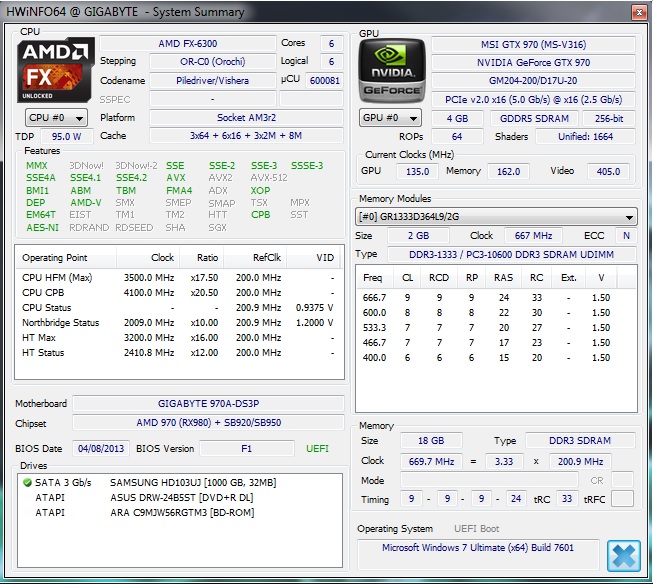Click the TDP value 95.0 W
Screen dimensions: 653x584
click(x=67, y=136)
